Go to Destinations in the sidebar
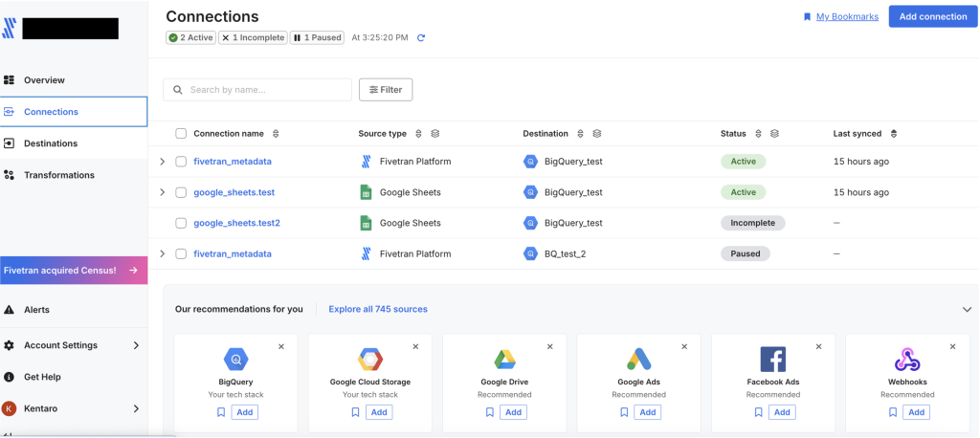This screenshot has height=438, width=980. 51,143
